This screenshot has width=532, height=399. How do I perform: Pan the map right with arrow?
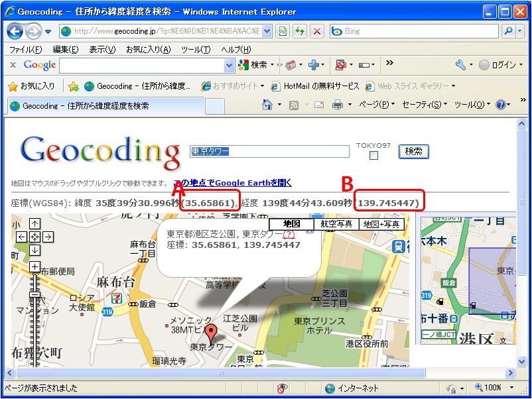48,237
